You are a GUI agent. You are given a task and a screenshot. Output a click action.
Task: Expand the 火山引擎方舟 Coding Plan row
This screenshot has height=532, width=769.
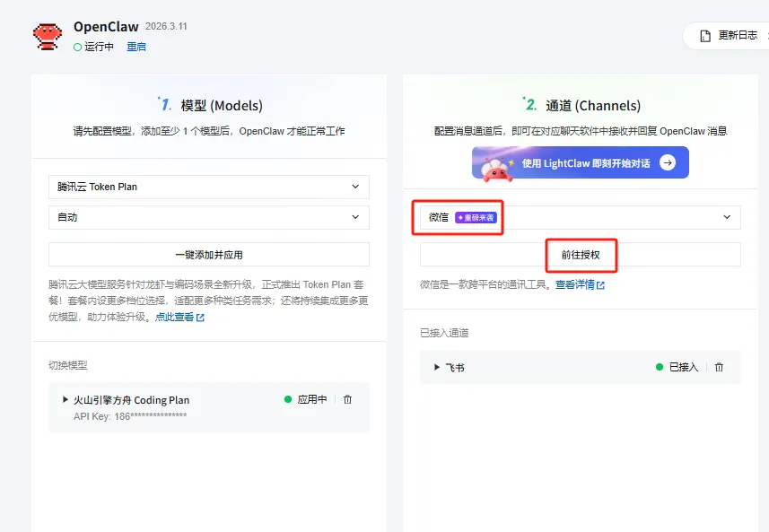click(x=66, y=399)
